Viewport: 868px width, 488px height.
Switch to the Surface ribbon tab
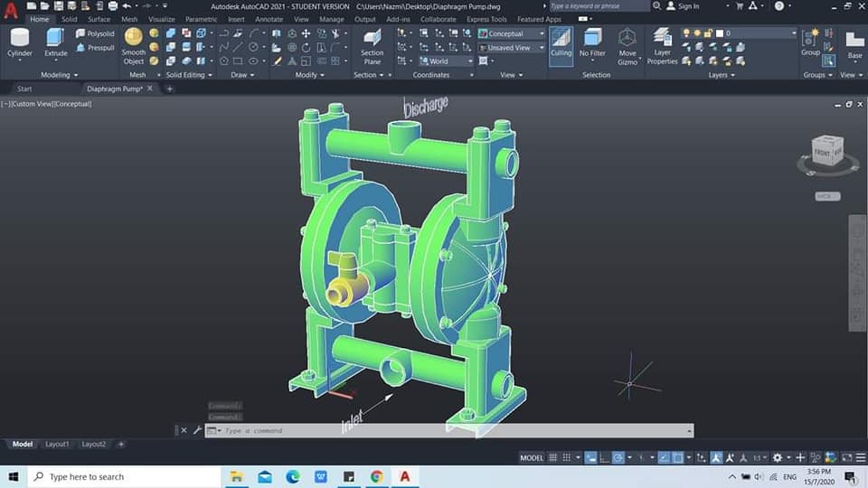99,19
